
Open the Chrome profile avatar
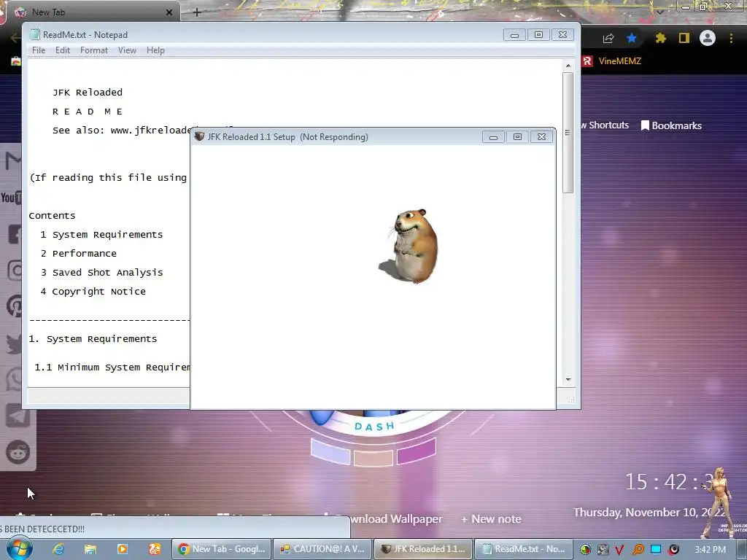coord(708,38)
